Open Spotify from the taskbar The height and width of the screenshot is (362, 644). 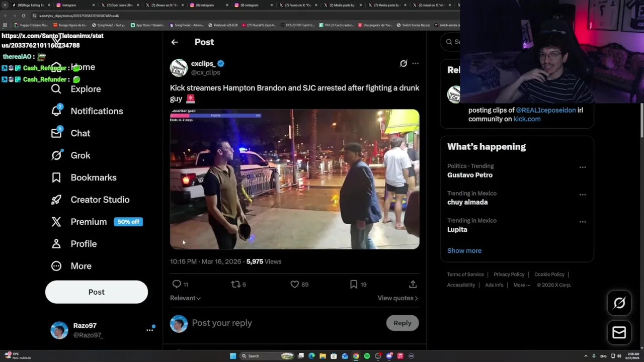pyautogui.click(x=367, y=356)
